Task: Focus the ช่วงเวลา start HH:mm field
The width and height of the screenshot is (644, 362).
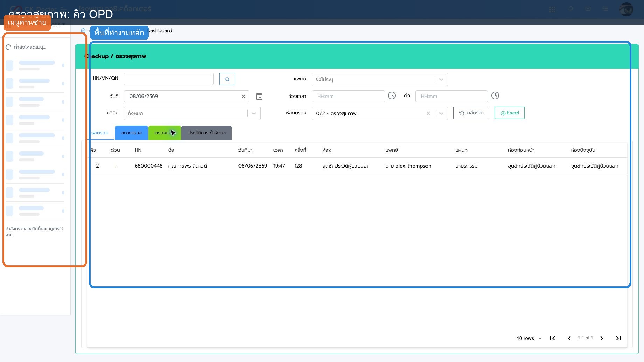Action: [x=348, y=96]
